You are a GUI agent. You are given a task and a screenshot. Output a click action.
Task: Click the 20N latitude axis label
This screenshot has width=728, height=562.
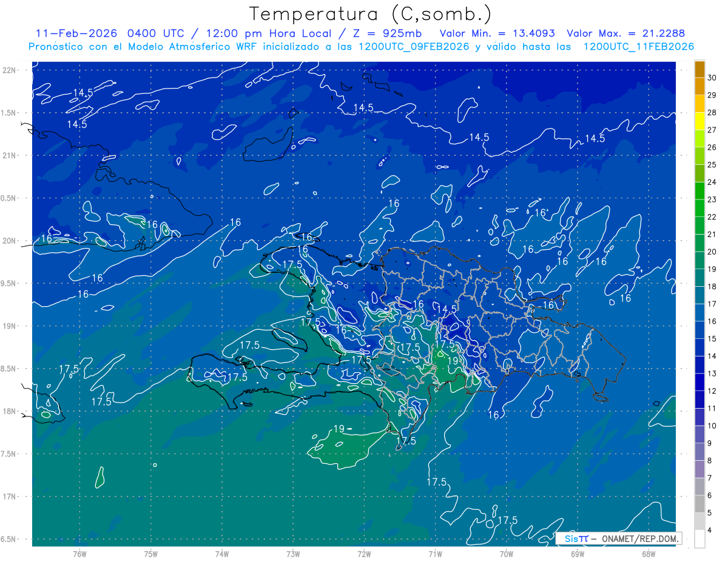point(9,241)
